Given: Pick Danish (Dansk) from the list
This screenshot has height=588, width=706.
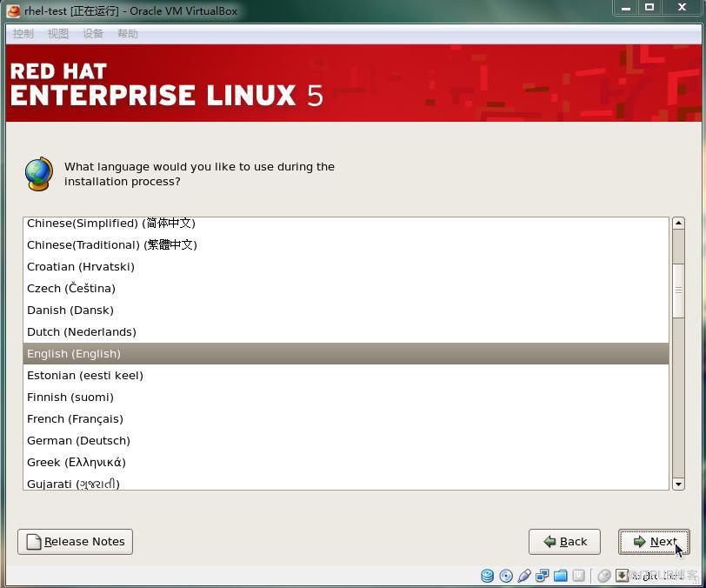Looking at the screenshot, I should tap(346, 310).
